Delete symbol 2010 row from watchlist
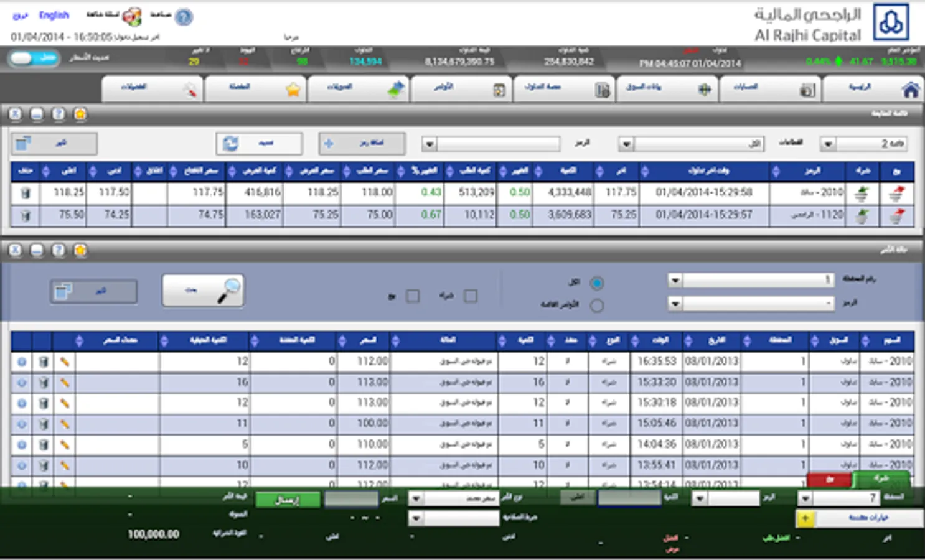This screenshot has width=925, height=560. pyautogui.click(x=25, y=194)
